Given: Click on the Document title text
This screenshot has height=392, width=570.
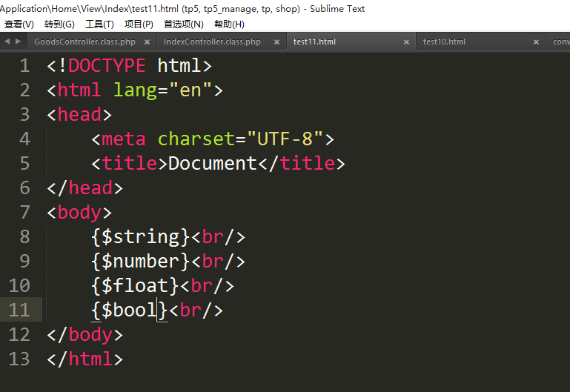Looking at the screenshot, I should click(212, 164).
